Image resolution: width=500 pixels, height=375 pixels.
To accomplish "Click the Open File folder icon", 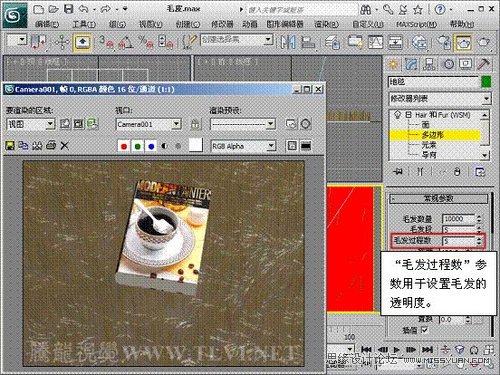I will (54, 9).
